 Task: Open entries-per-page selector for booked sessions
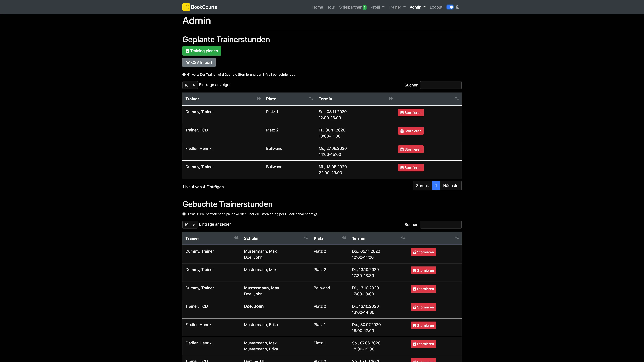click(x=190, y=225)
